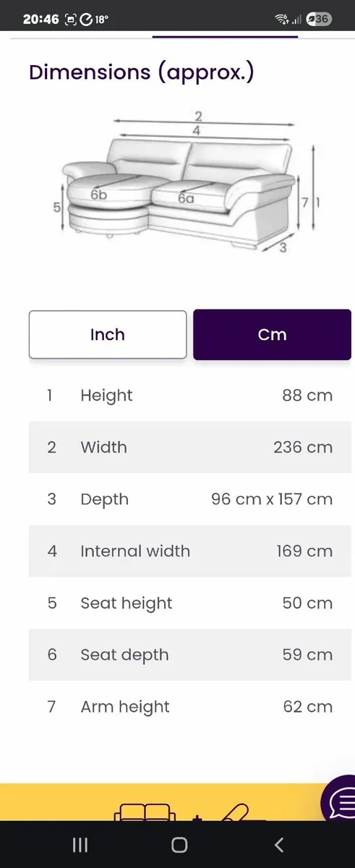The height and width of the screenshot is (868, 355).
Task: Tap the Wi-Fi status icon
Action: point(281,20)
